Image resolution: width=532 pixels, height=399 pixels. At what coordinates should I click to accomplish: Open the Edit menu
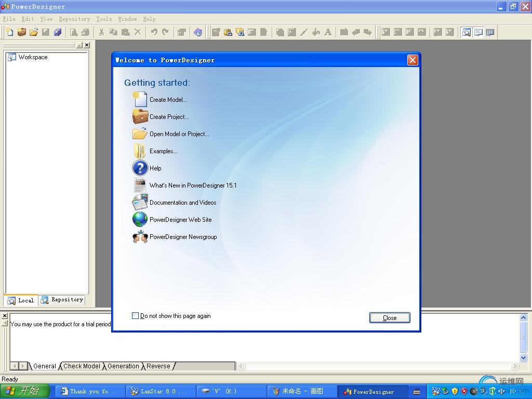[x=28, y=19]
